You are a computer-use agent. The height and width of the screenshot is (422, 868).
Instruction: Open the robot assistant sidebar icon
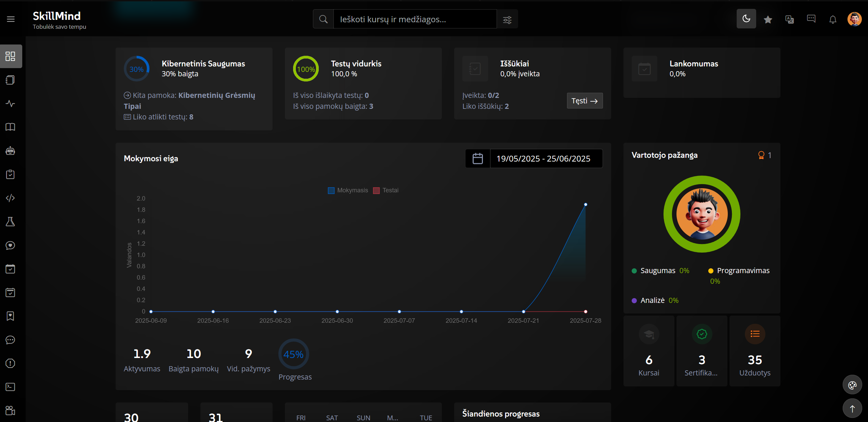[x=11, y=151]
